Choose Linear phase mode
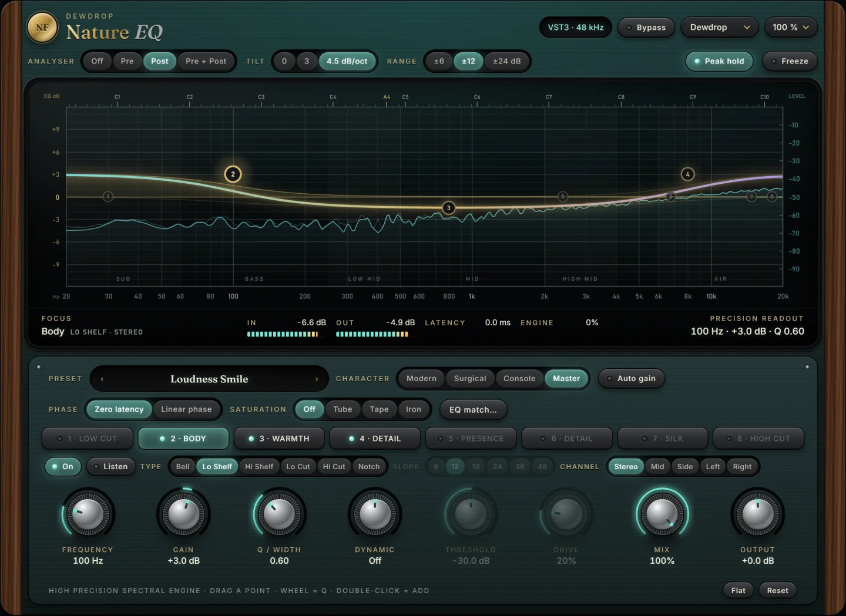 coord(186,409)
